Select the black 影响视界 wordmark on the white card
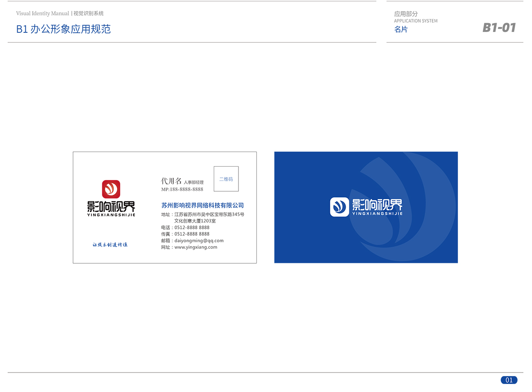The height and width of the screenshot is (392, 532). pyautogui.click(x=111, y=207)
